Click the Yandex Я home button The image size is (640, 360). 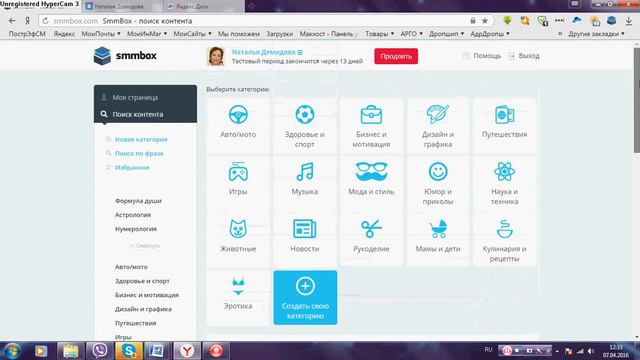(27, 21)
